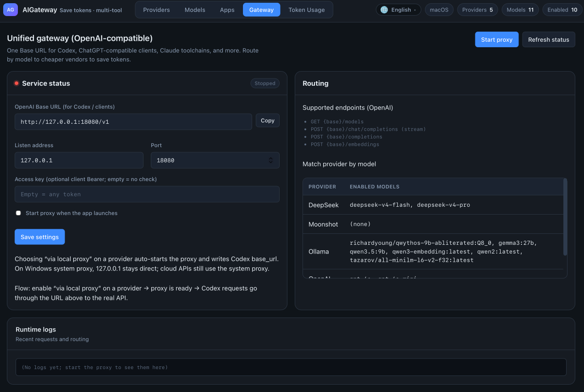584x392 pixels.
Task: Click the Providers 5 count badge
Action: [478, 10]
